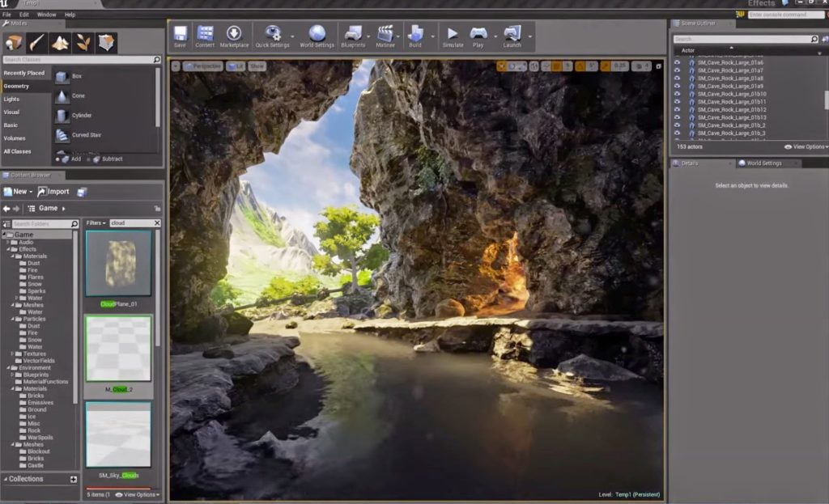
Task: Open the Blueprints toolbar icon
Action: [355, 34]
